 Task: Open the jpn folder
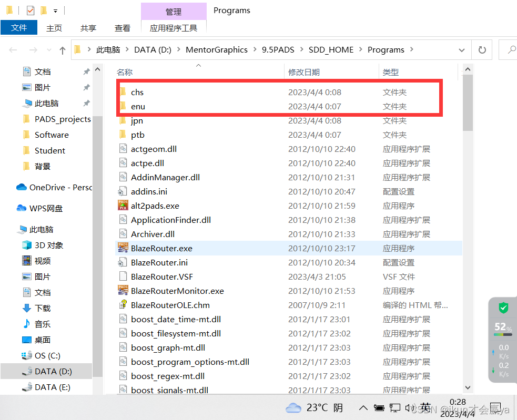pyautogui.click(x=137, y=120)
